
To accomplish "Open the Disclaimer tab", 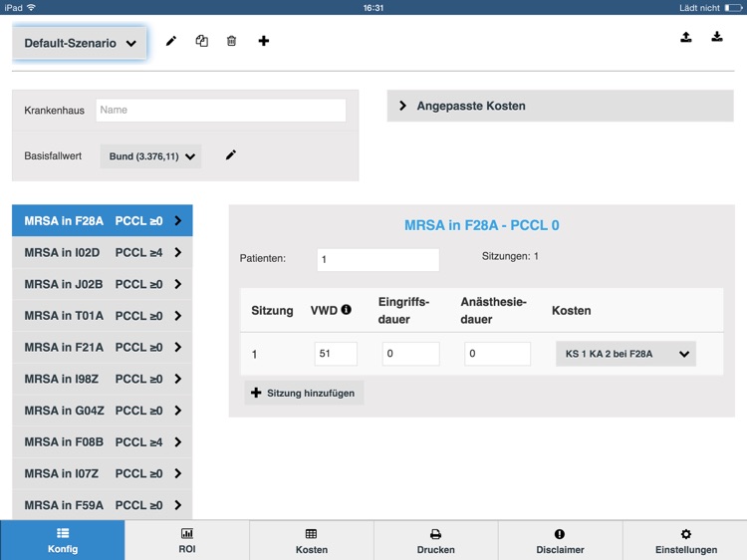I will (x=560, y=540).
